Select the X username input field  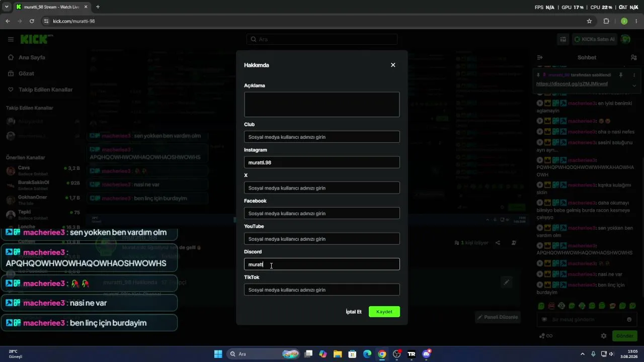322,188
